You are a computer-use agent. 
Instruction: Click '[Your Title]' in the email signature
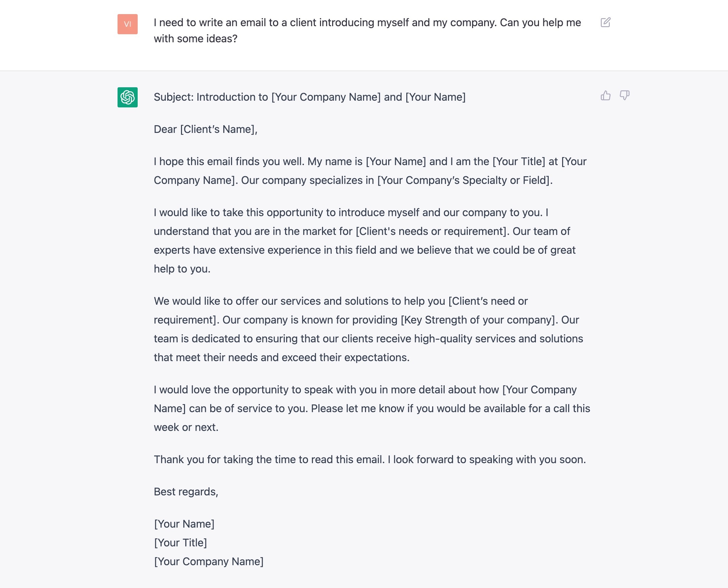pyautogui.click(x=181, y=543)
